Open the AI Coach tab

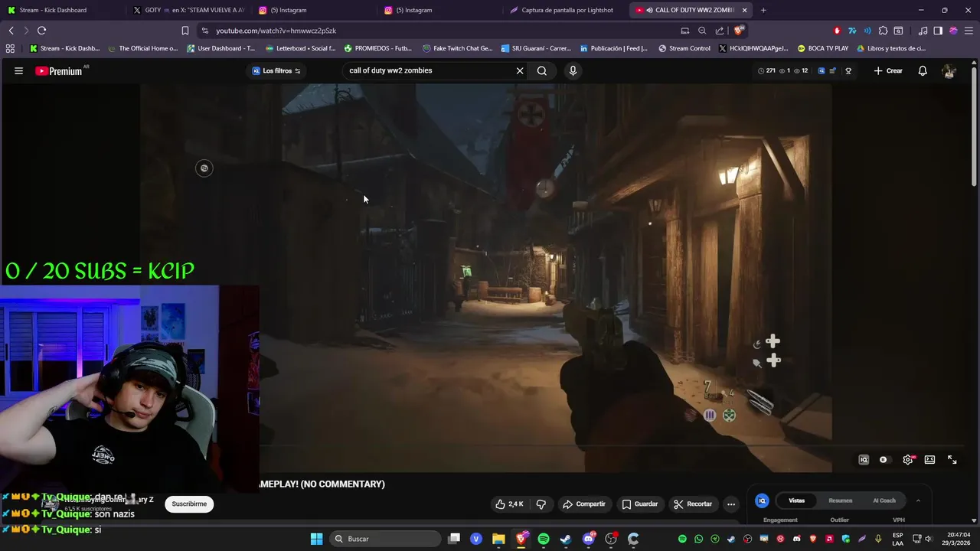884,500
